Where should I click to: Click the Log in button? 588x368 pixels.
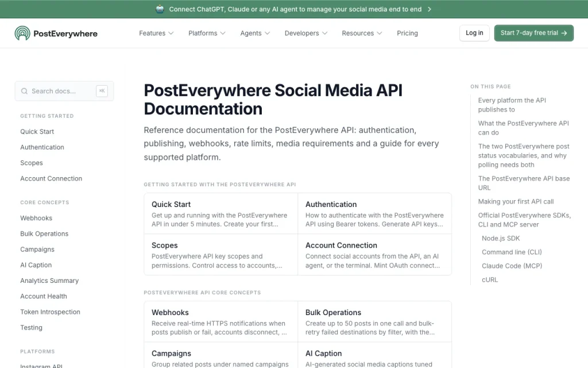474,33
